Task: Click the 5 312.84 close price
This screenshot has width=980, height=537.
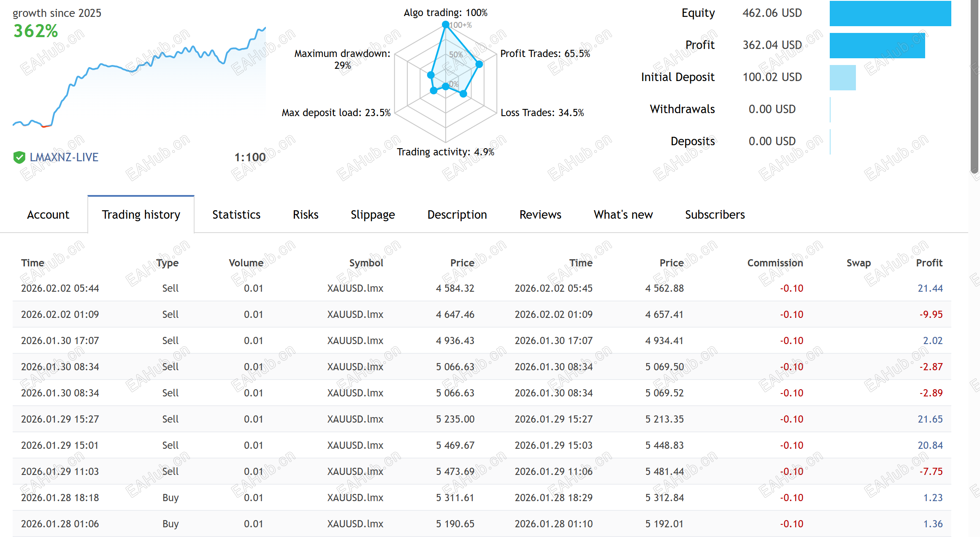Action: click(x=664, y=498)
